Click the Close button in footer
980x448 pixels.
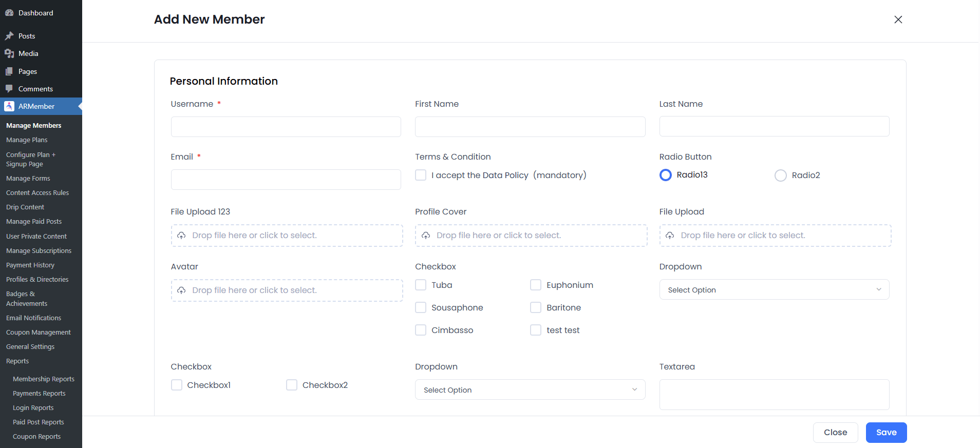coord(835,433)
